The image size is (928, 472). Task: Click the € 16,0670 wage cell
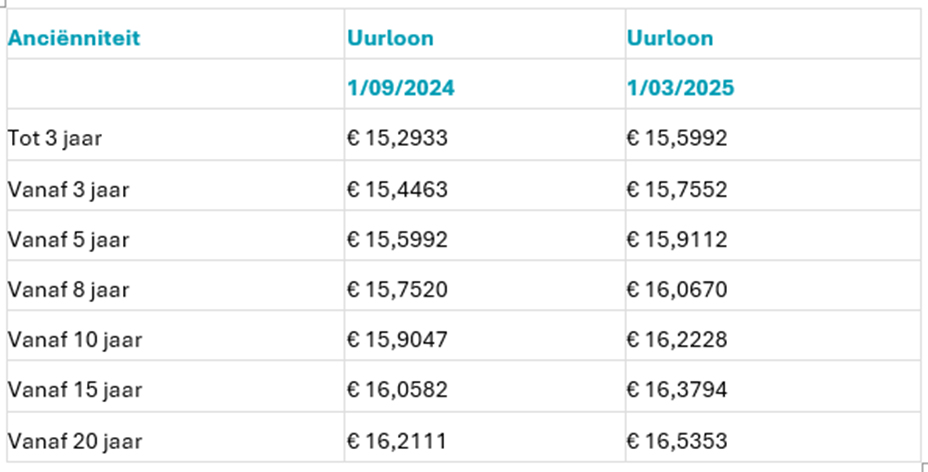pos(677,290)
